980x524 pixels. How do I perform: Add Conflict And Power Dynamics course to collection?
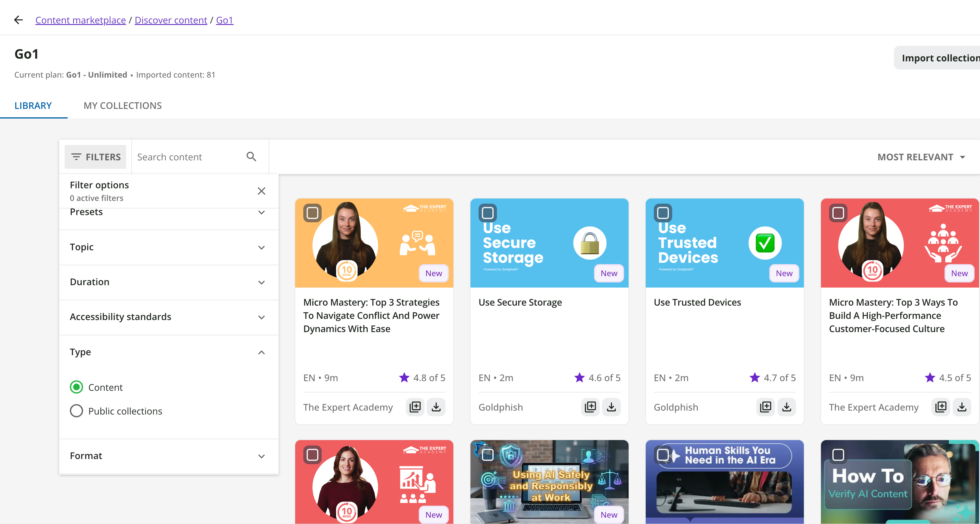click(415, 407)
